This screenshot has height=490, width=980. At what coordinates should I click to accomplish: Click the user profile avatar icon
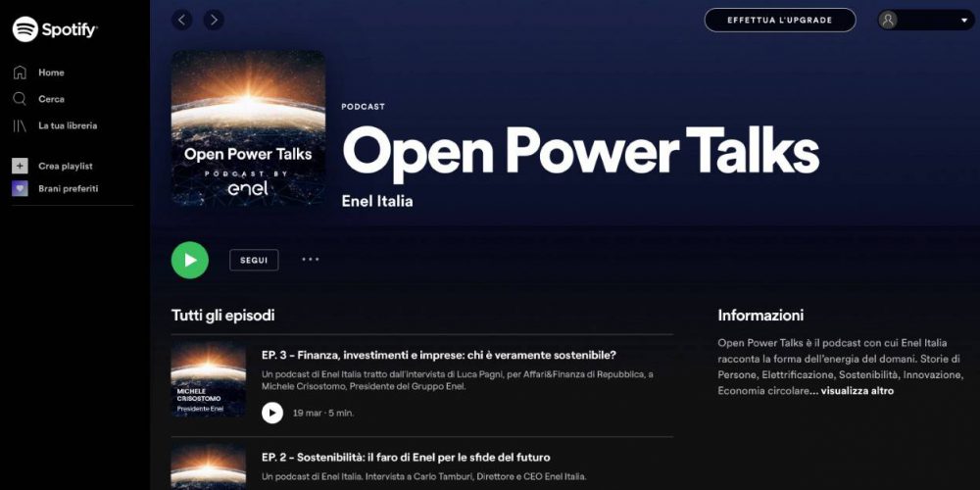pyautogui.click(x=888, y=20)
